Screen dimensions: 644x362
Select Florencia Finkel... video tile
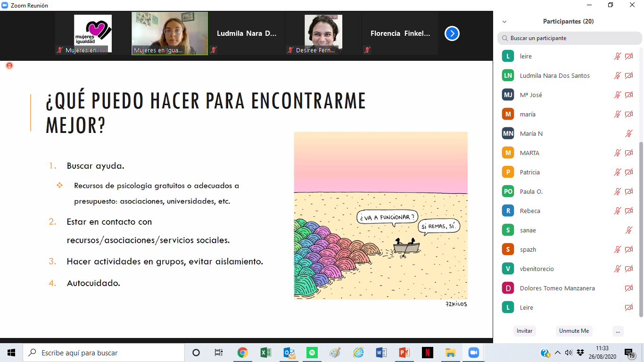(400, 34)
